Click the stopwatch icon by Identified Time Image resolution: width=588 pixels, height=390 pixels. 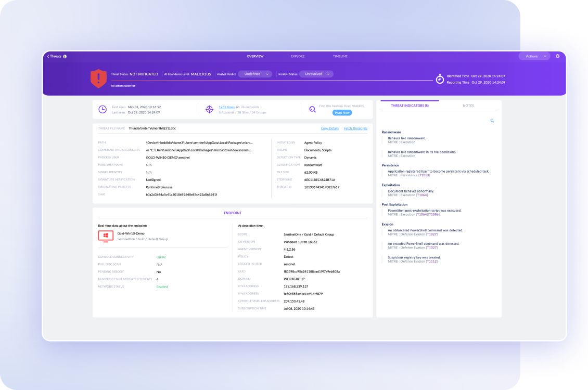(x=440, y=79)
